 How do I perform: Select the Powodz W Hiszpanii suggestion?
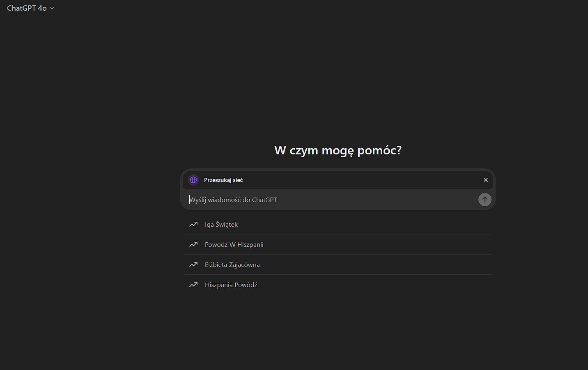[x=338, y=244]
